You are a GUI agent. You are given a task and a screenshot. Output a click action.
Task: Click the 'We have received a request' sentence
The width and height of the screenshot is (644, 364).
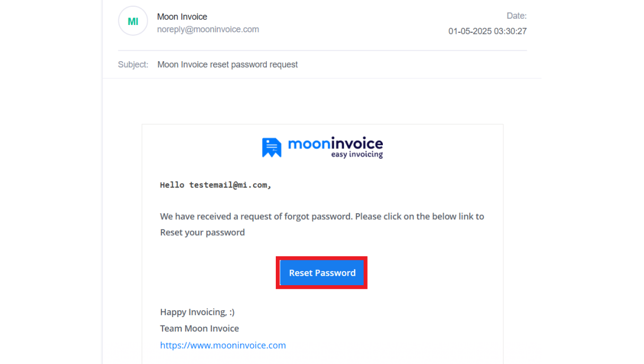(x=256, y=217)
